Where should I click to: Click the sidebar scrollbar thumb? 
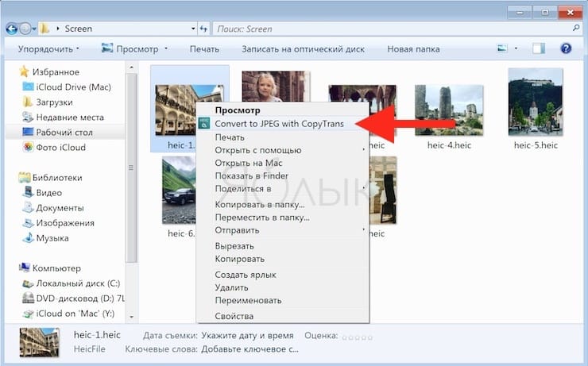[x=131, y=168]
